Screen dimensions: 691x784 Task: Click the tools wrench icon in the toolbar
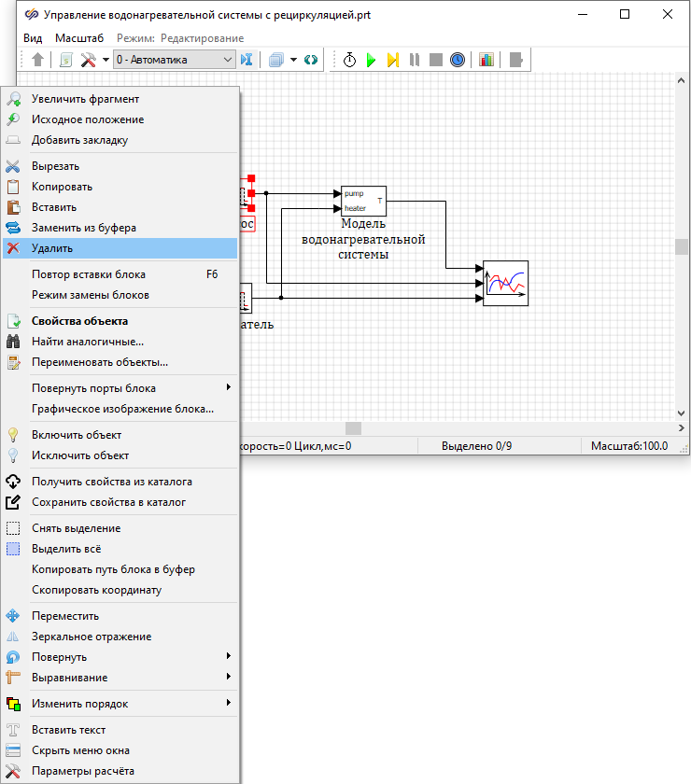tap(89, 60)
